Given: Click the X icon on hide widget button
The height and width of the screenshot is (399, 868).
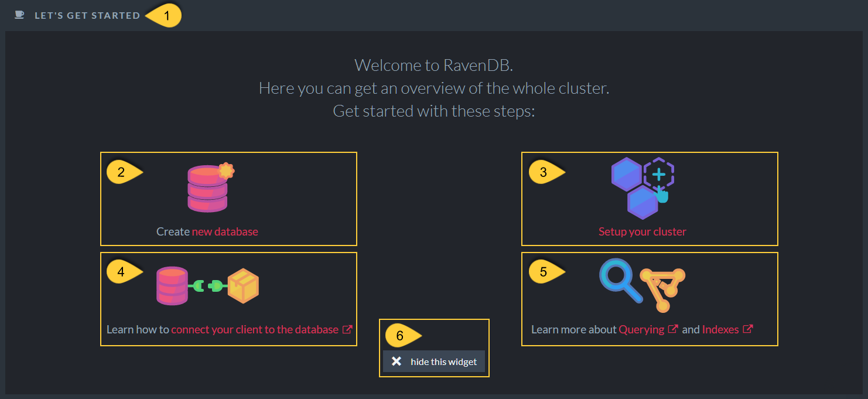Looking at the screenshot, I should pos(397,362).
